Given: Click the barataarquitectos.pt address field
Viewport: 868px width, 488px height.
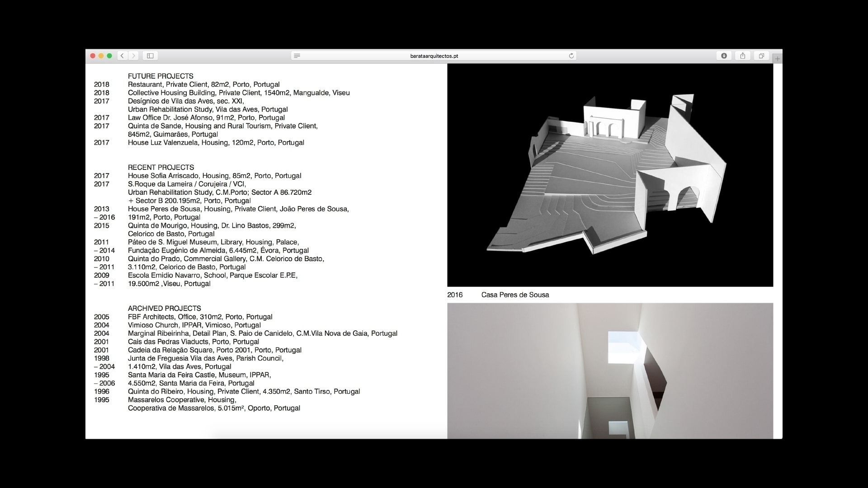Looking at the screenshot, I should [x=434, y=56].
